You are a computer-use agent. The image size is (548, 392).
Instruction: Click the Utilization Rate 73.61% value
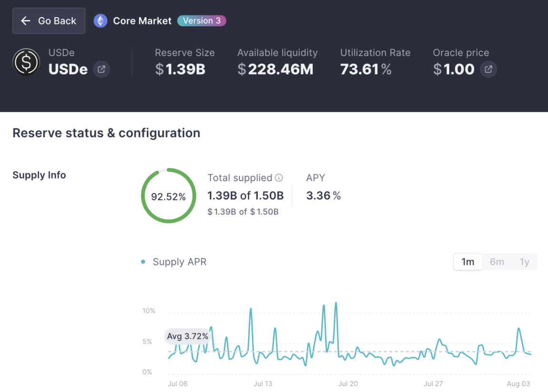[365, 69]
